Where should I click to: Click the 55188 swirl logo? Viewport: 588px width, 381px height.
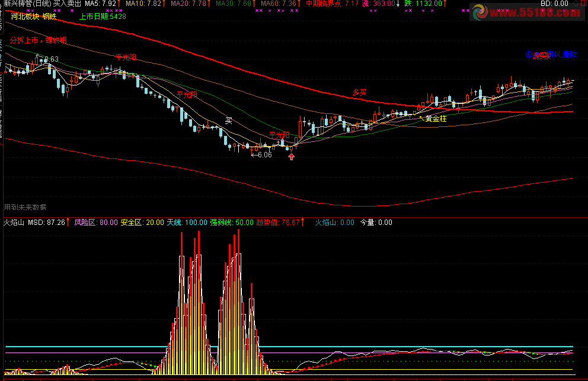click(x=480, y=12)
